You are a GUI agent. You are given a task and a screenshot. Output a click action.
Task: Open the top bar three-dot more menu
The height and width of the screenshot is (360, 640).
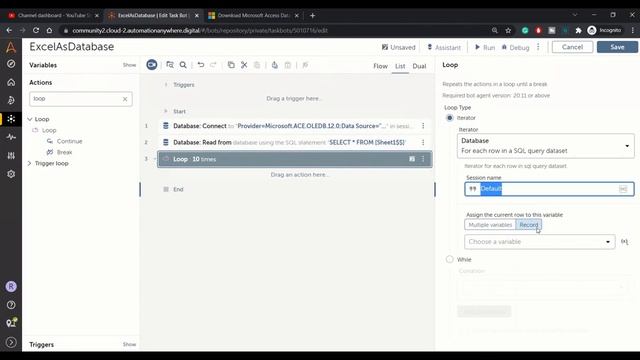tap(538, 47)
